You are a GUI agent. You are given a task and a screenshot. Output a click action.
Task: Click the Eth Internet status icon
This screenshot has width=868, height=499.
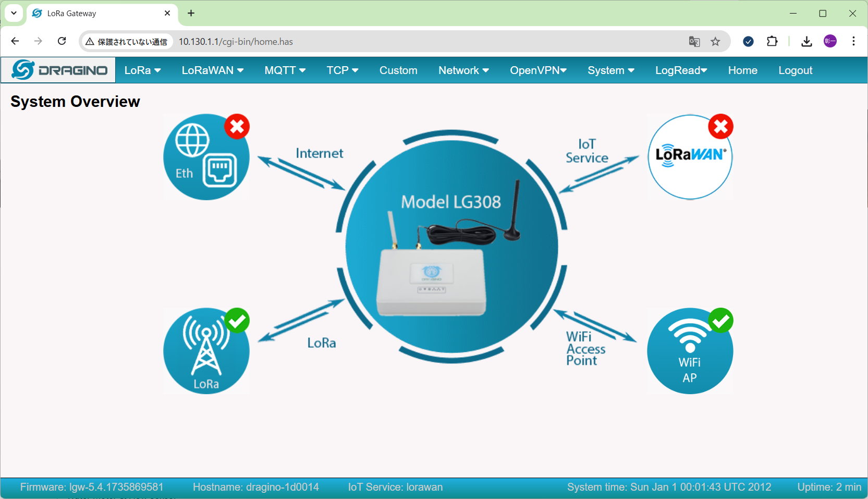coord(206,157)
